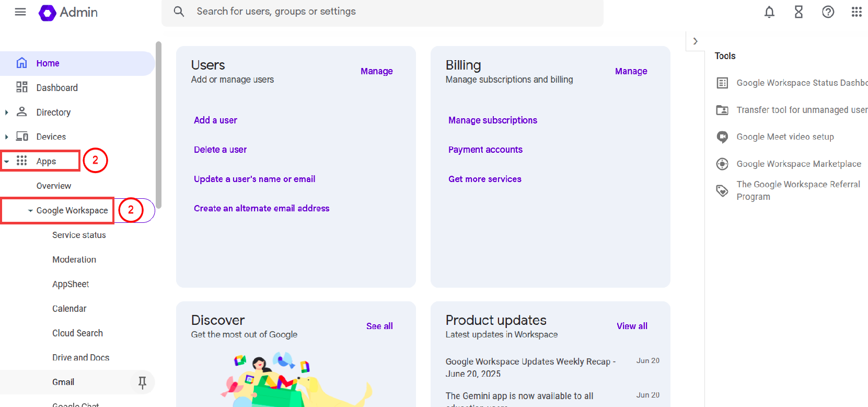Open the help question mark icon
Image resolution: width=868 pixels, height=407 pixels.
coord(828,12)
